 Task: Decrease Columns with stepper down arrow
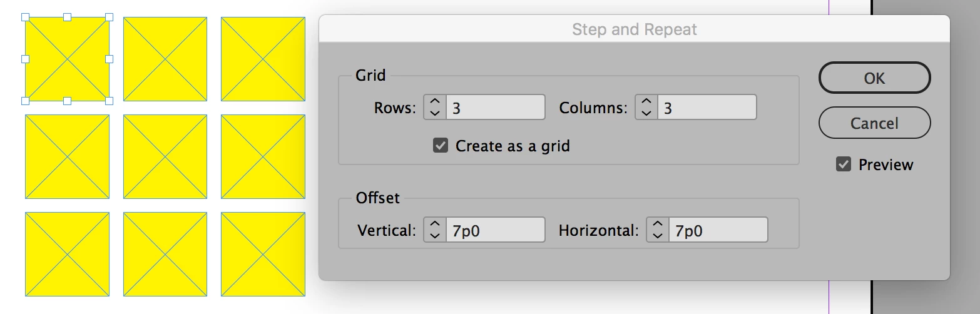click(646, 113)
